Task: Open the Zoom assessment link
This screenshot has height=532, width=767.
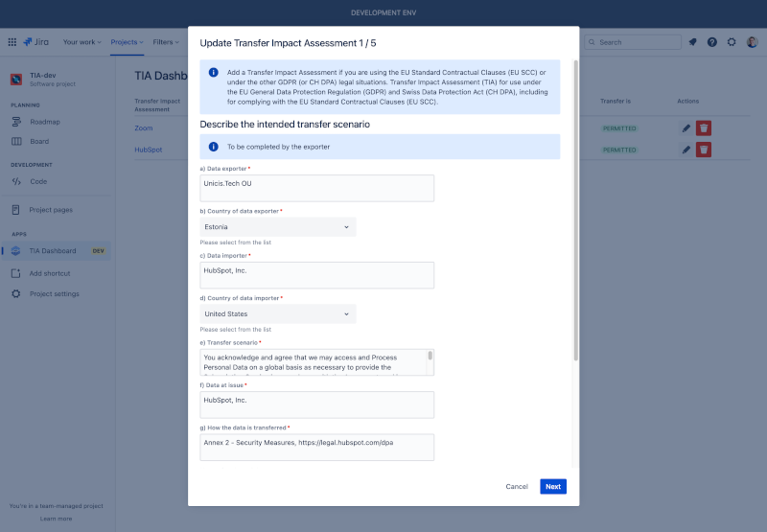Action: point(144,128)
